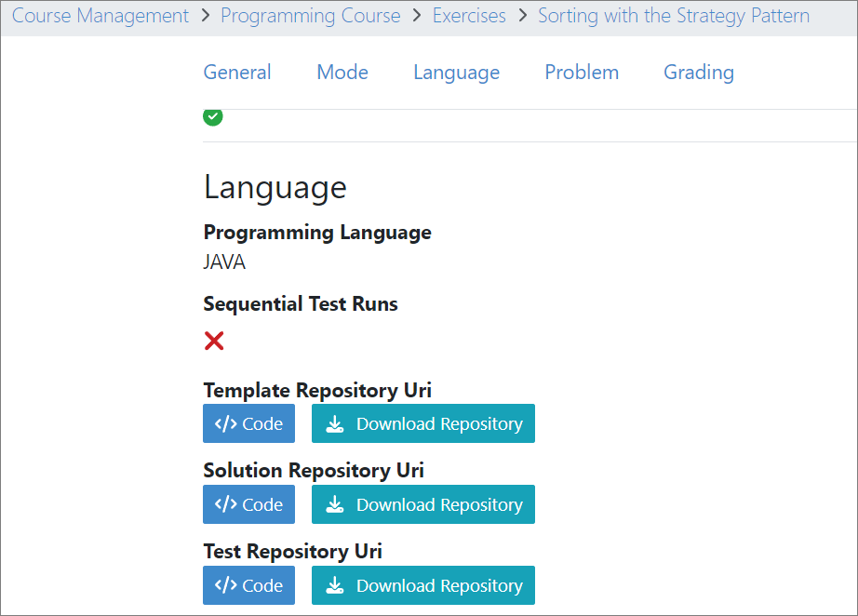
Task: Click the download icon for the Solution Repository
Action: (334, 503)
